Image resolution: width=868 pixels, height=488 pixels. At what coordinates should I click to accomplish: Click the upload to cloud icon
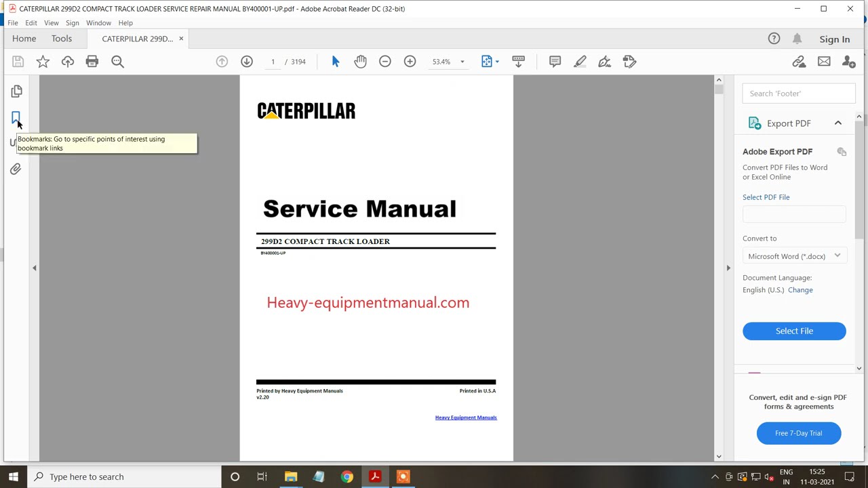click(67, 62)
